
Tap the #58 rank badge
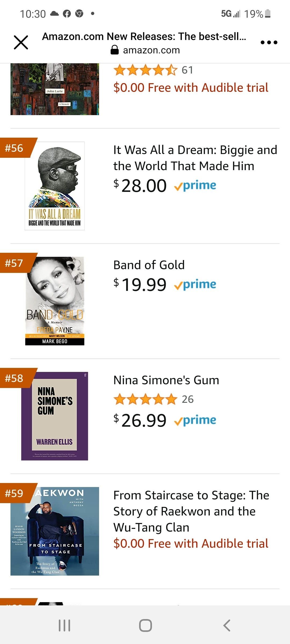point(15,378)
